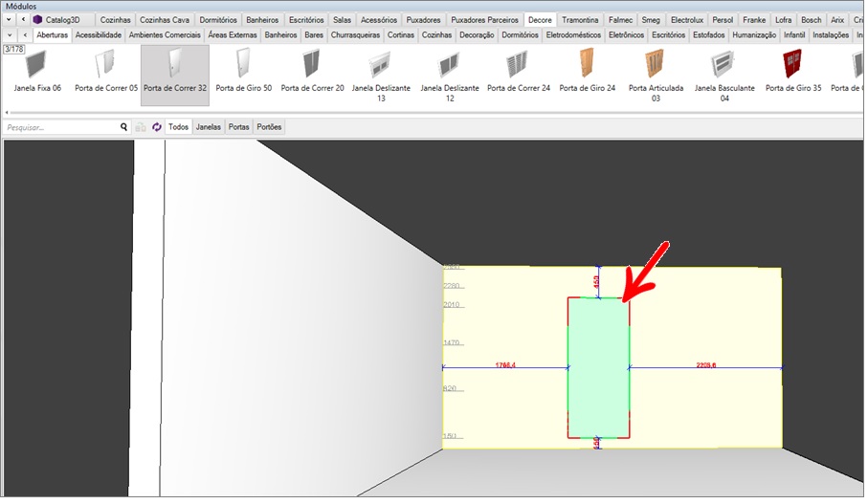Screen dimensions: 868x504
Task: Click the purple refresh arrows icon
Action: [x=156, y=127]
